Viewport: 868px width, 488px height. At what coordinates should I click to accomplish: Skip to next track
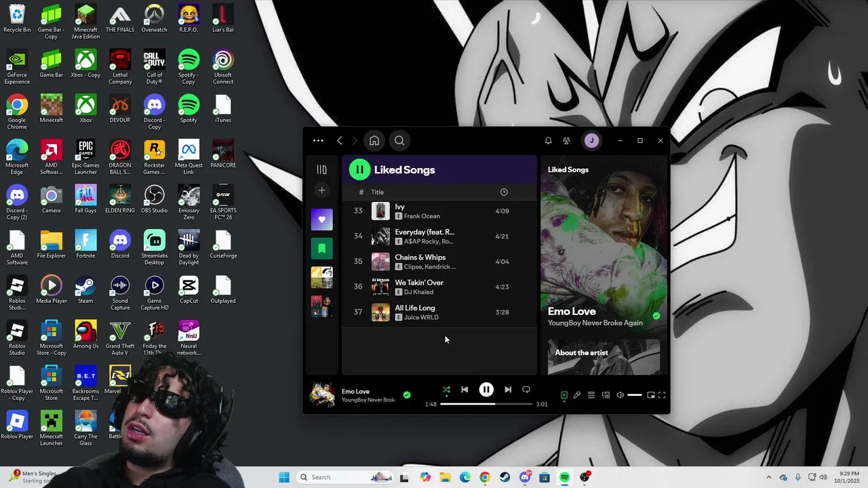tap(508, 390)
